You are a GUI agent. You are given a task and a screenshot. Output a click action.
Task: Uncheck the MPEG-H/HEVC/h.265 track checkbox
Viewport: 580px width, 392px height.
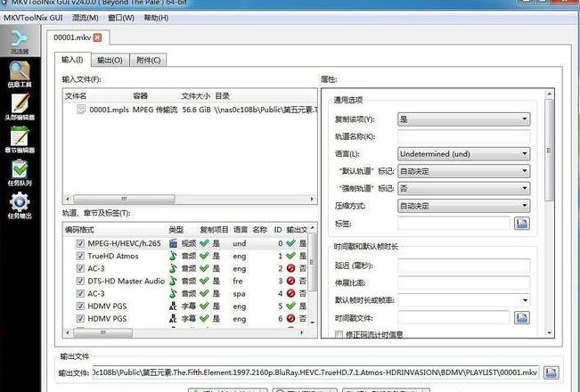coord(80,243)
